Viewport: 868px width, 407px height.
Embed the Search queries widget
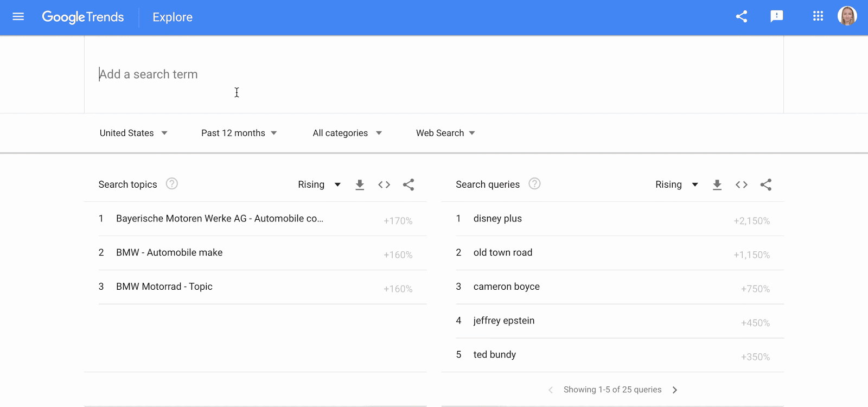pos(742,185)
